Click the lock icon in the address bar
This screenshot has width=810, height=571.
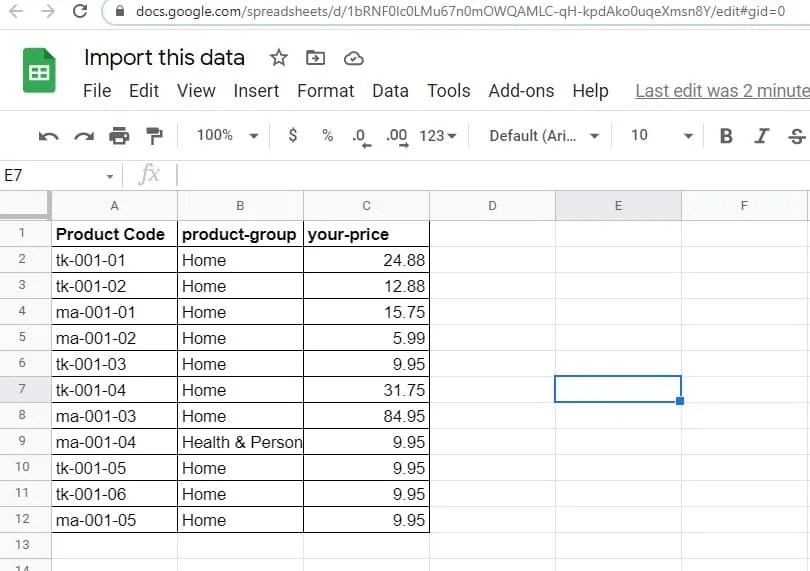click(120, 11)
